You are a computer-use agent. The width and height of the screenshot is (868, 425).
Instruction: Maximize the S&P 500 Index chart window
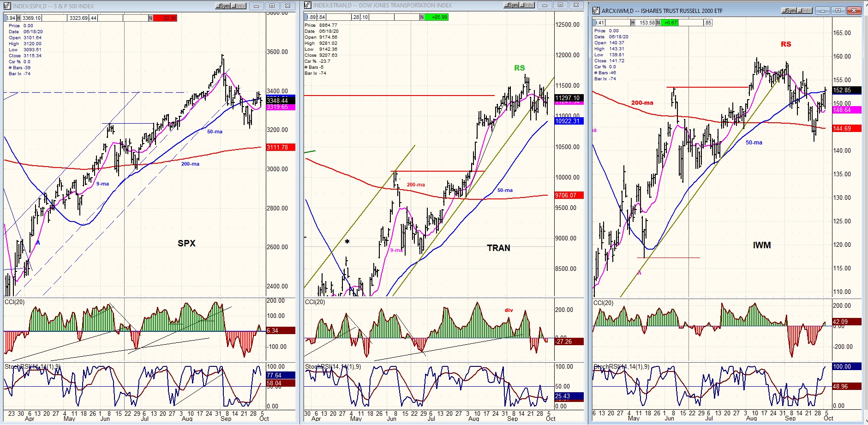(272, 6)
